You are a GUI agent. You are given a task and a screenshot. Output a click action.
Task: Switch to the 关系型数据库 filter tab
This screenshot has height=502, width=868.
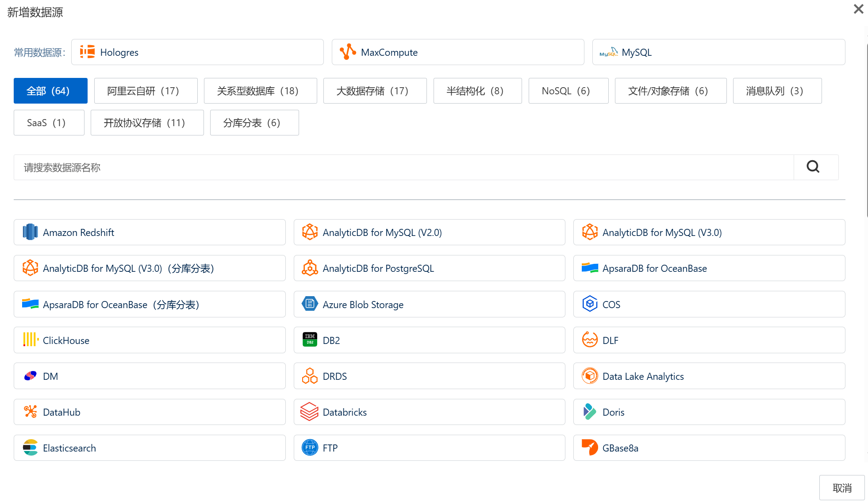[x=260, y=91]
